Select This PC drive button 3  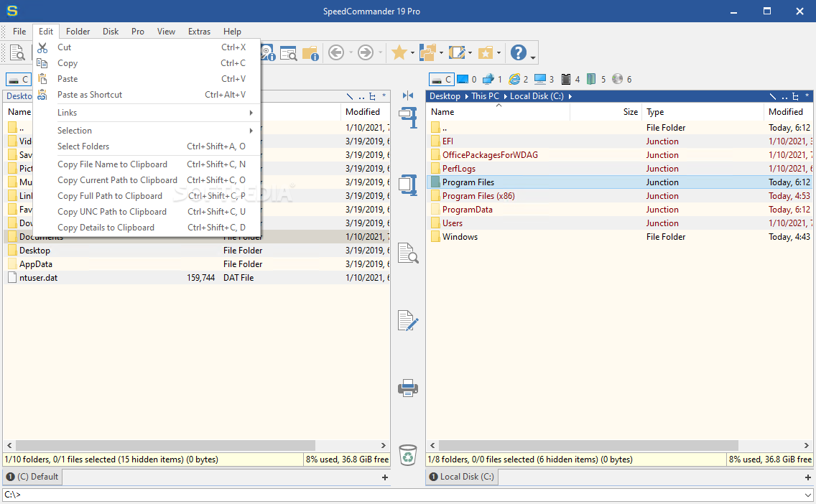[544, 80]
